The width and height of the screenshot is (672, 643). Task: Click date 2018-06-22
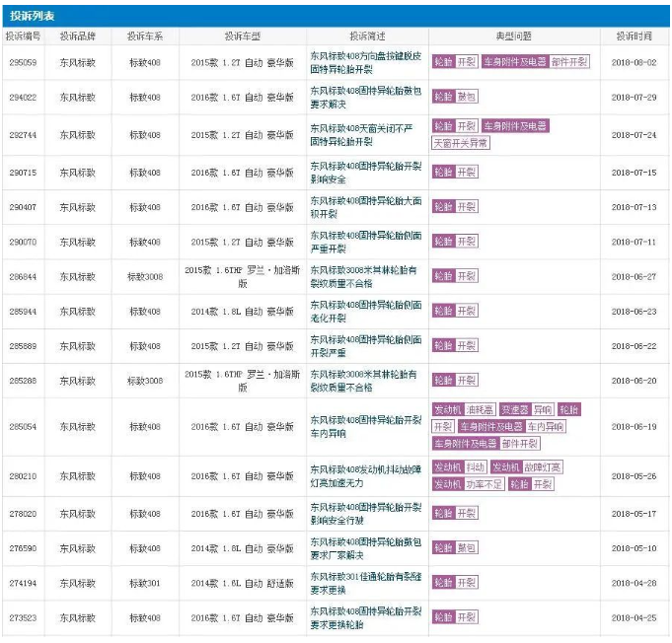635,346
